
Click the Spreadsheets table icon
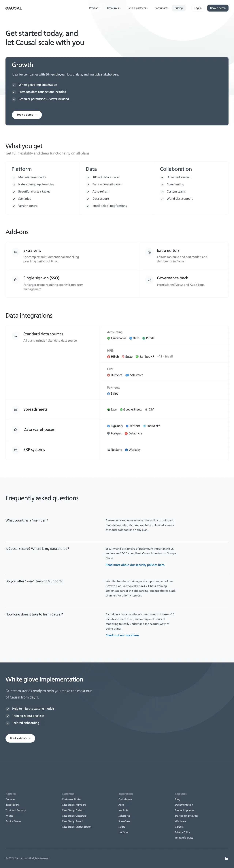(16, 410)
